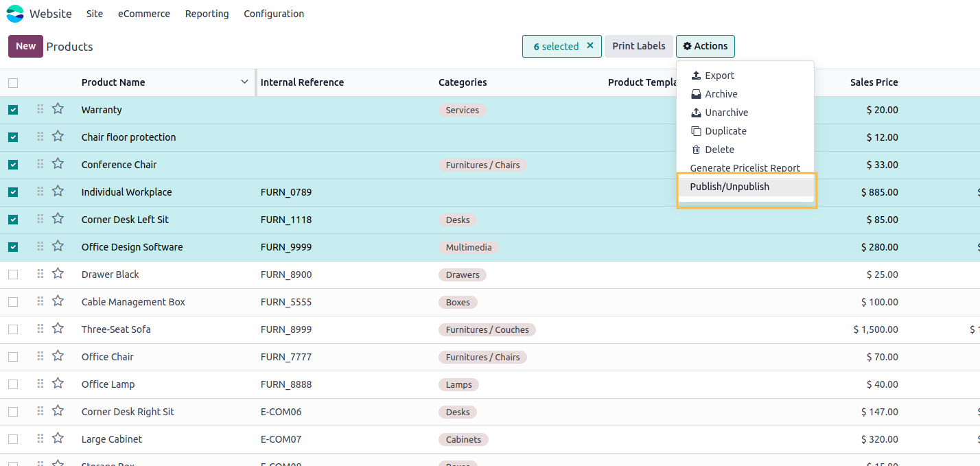The image size is (980, 466).
Task: Deselect the Individual Workplace checkbox
Action: (13, 192)
